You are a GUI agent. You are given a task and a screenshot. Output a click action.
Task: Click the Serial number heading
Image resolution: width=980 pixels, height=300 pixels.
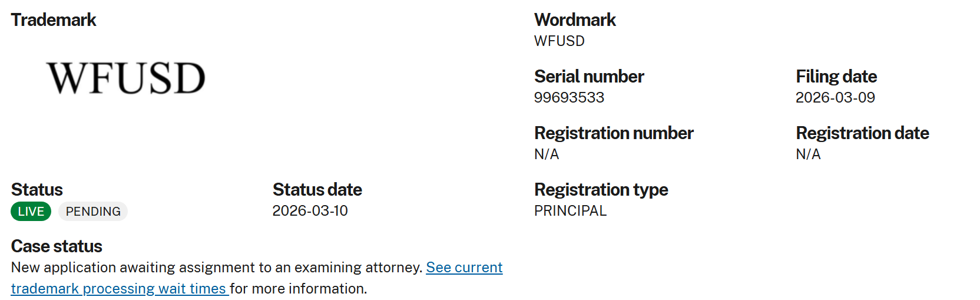tap(589, 77)
